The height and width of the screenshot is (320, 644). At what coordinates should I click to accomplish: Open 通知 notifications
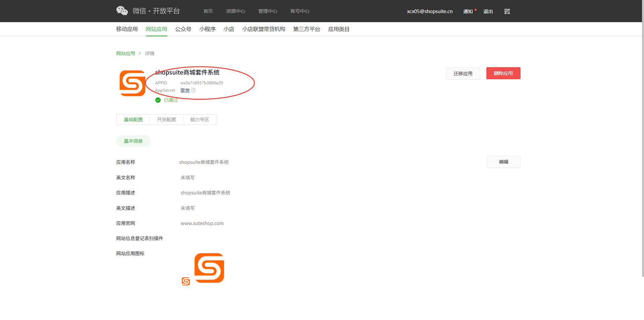(468, 11)
